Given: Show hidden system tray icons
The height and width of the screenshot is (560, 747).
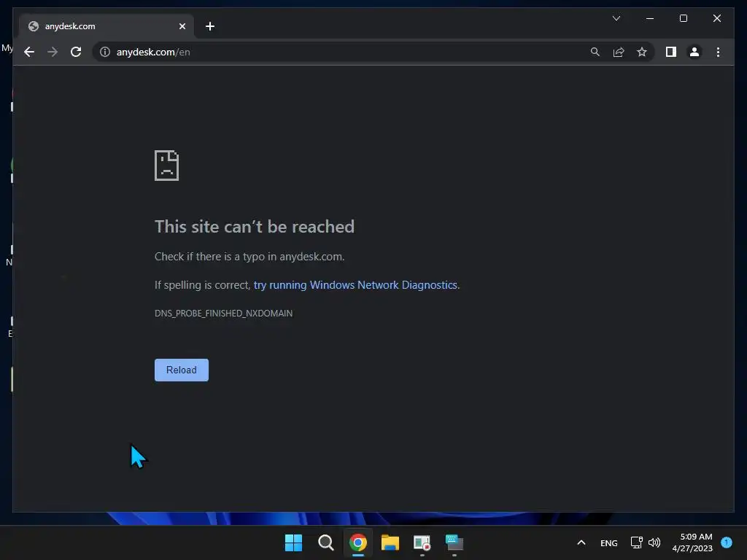Looking at the screenshot, I should click(581, 542).
